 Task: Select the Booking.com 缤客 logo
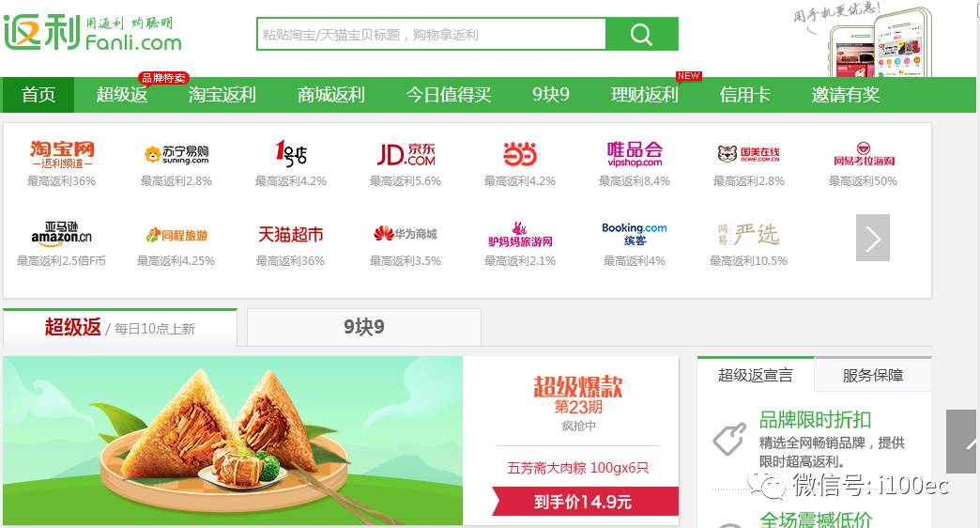(635, 234)
